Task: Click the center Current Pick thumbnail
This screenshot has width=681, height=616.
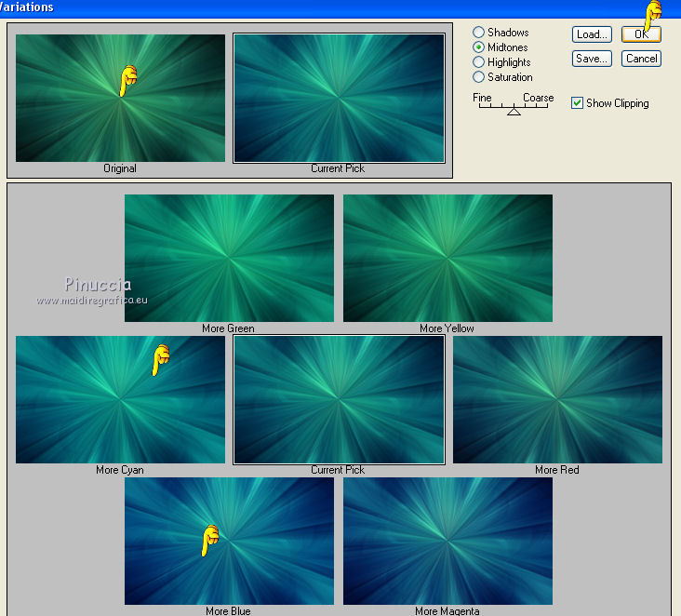Action: click(x=340, y=400)
